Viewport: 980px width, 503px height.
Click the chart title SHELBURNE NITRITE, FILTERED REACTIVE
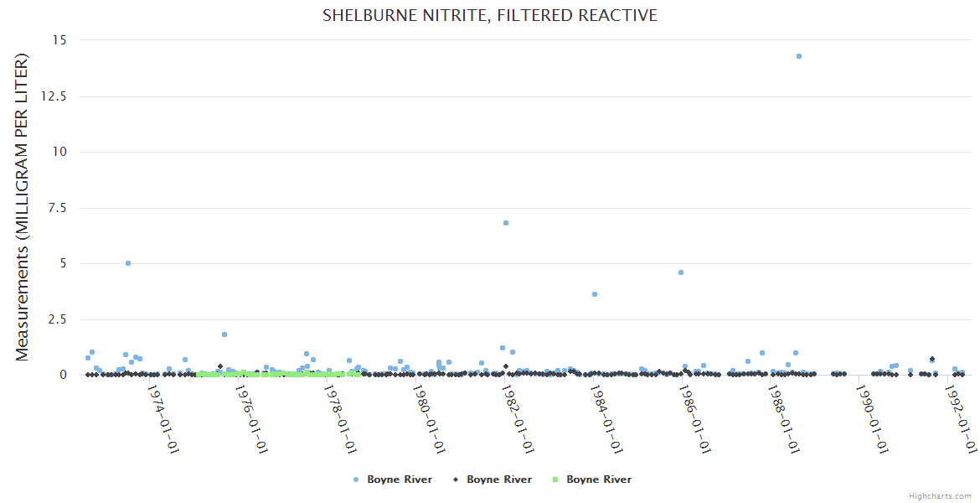tap(490, 16)
